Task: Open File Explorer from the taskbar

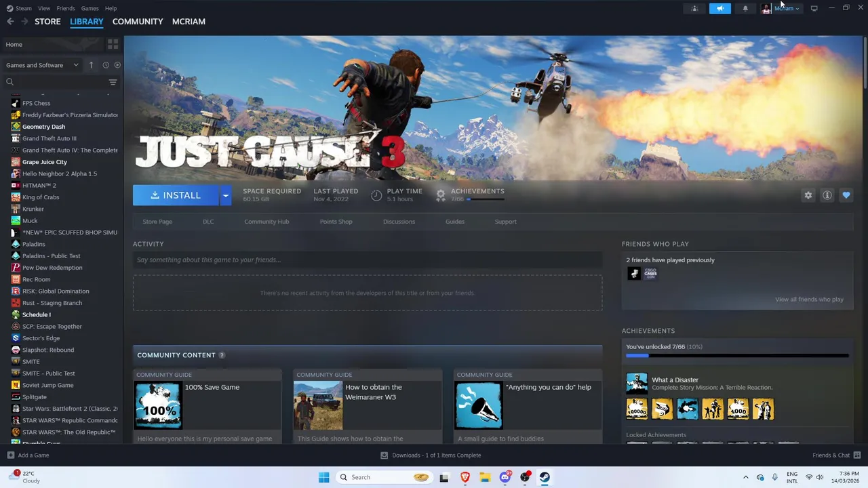Action: (x=485, y=477)
